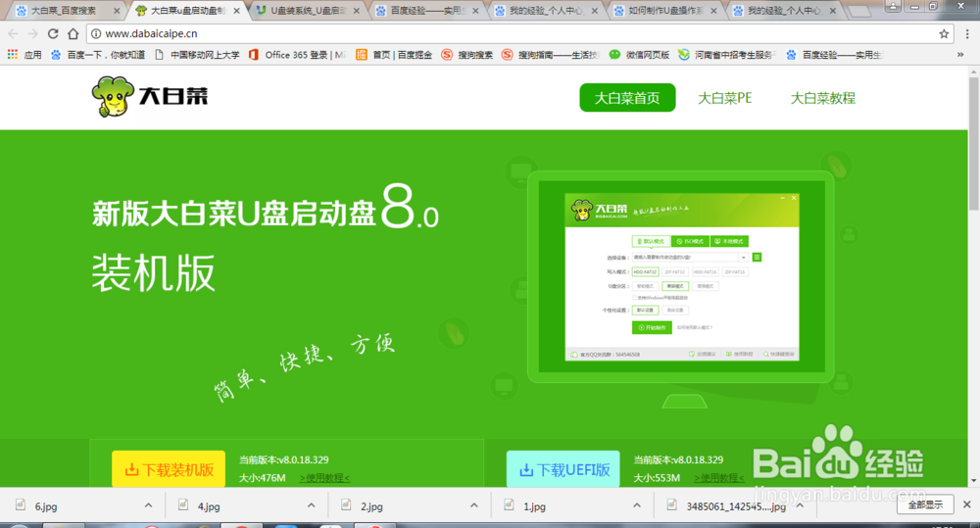Open the downloaded 4.jpg file
980x528 pixels.
[x=208, y=506]
